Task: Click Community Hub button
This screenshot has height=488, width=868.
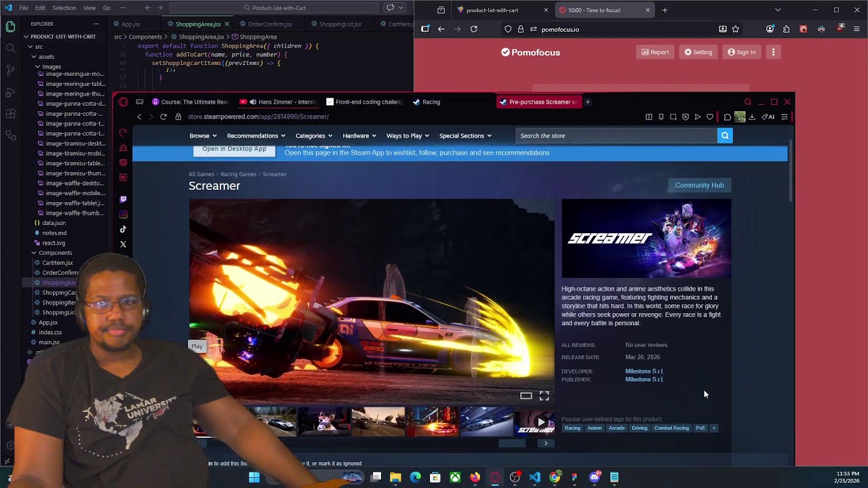Action: click(x=699, y=185)
